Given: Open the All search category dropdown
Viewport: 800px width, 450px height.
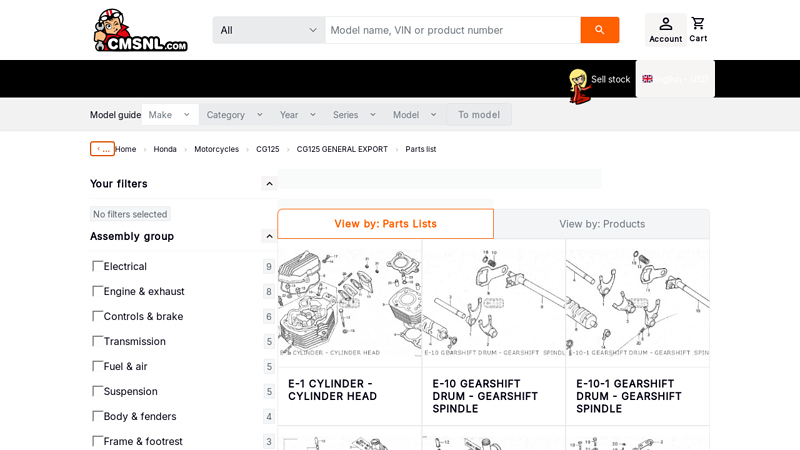Looking at the screenshot, I should tap(269, 30).
